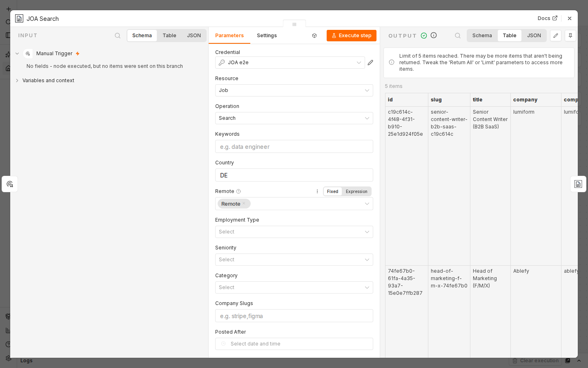Click the Logs label at bottom
The width and height of the screenshot is (588, 368).
[x=27, y=361]
